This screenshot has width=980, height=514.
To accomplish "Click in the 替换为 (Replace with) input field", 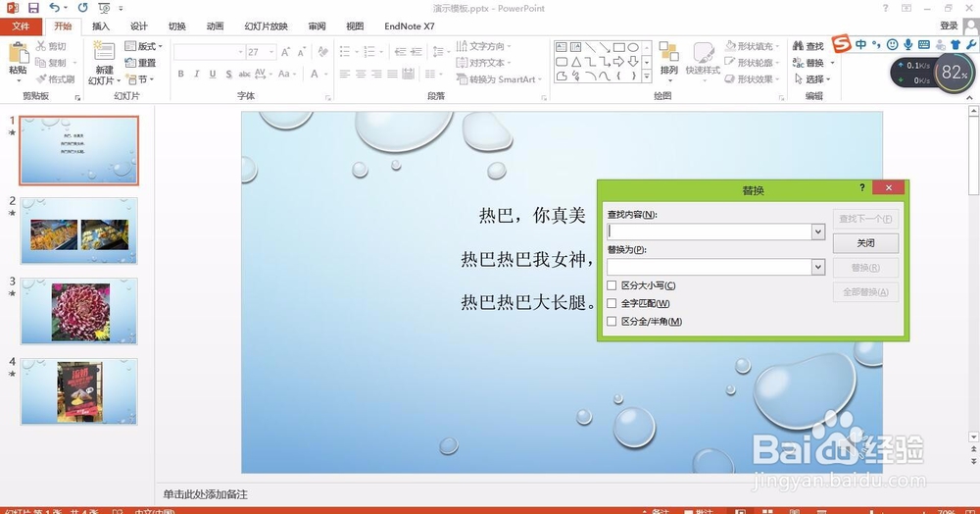I will [710, 268].
